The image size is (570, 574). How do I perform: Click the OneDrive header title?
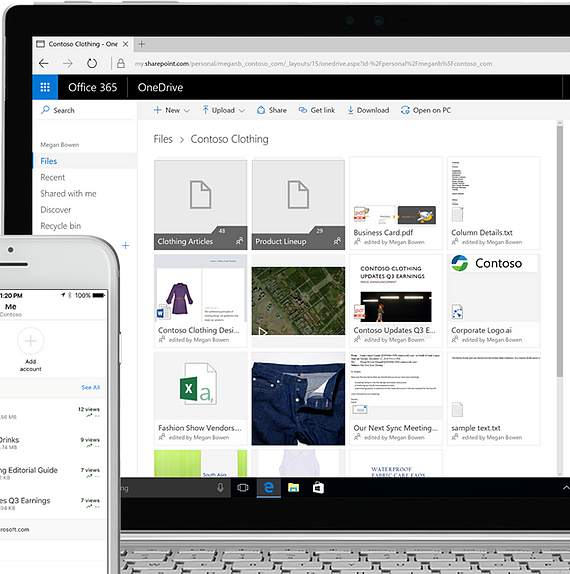tap(160, 87)
